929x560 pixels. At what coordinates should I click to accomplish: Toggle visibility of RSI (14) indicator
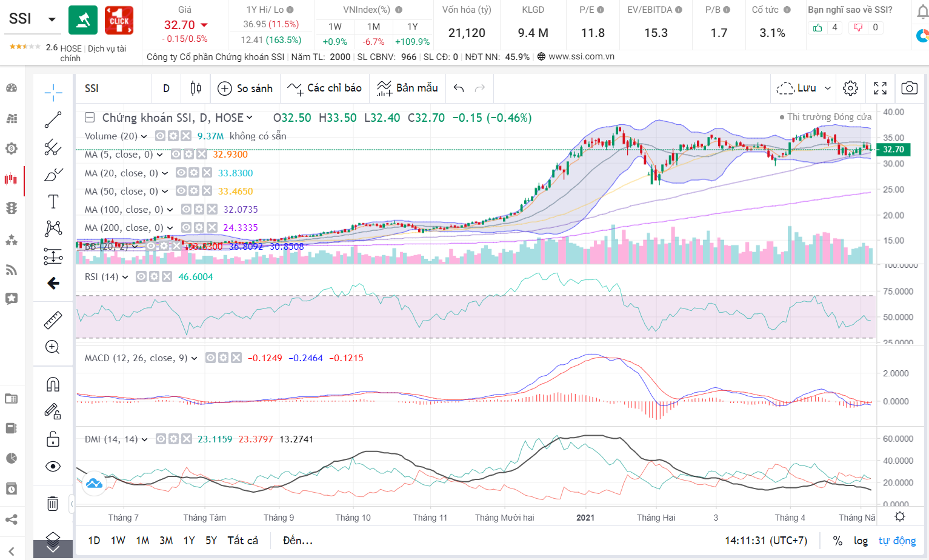(141, 276)
